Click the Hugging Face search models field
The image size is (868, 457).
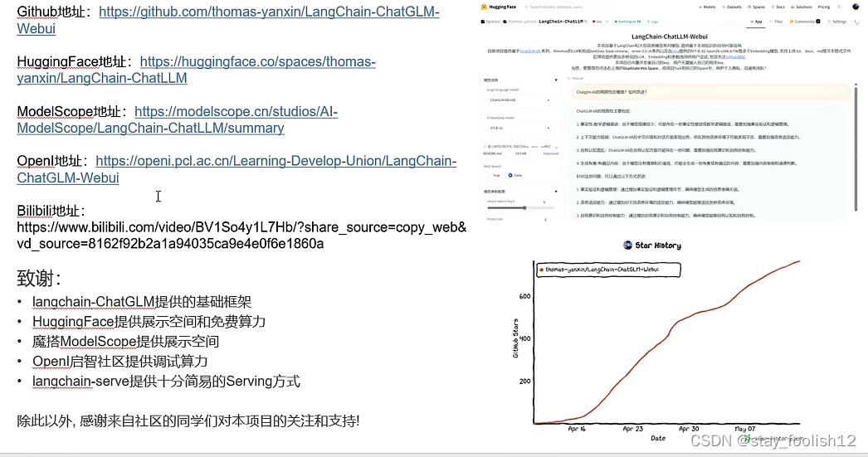570,7
